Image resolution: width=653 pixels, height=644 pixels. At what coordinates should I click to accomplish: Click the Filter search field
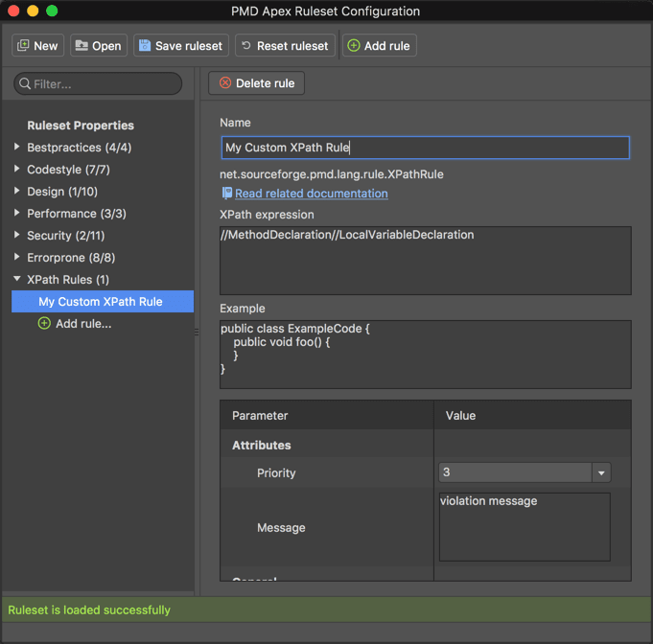98,83
